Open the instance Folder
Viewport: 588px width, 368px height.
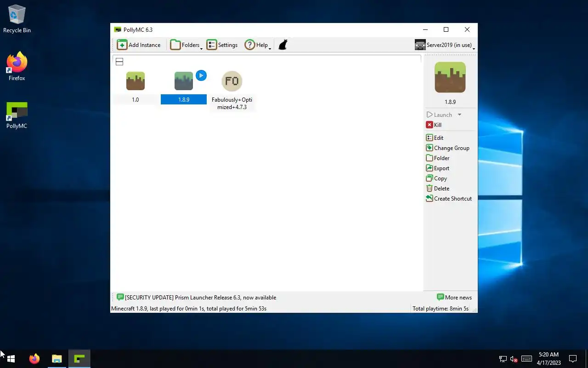pos(438,158)
